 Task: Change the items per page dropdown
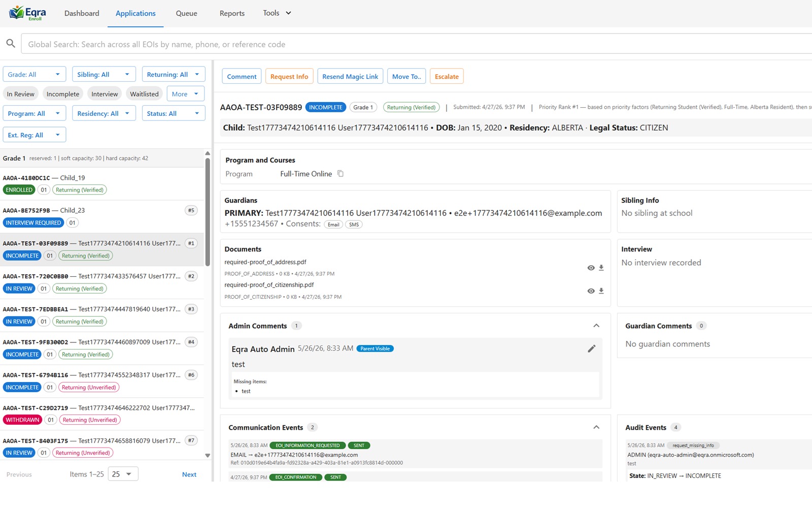[x=123, y=474]
